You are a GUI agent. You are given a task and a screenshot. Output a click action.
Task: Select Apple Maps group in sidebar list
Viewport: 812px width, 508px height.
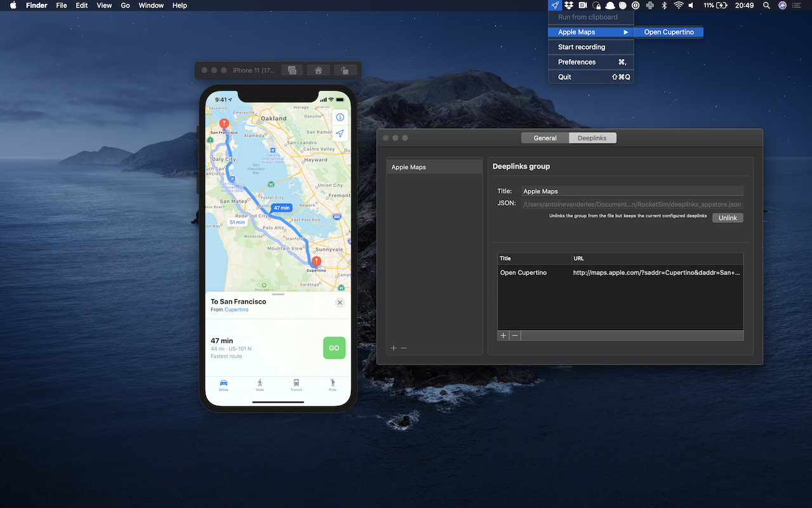(x=435, y=167)
